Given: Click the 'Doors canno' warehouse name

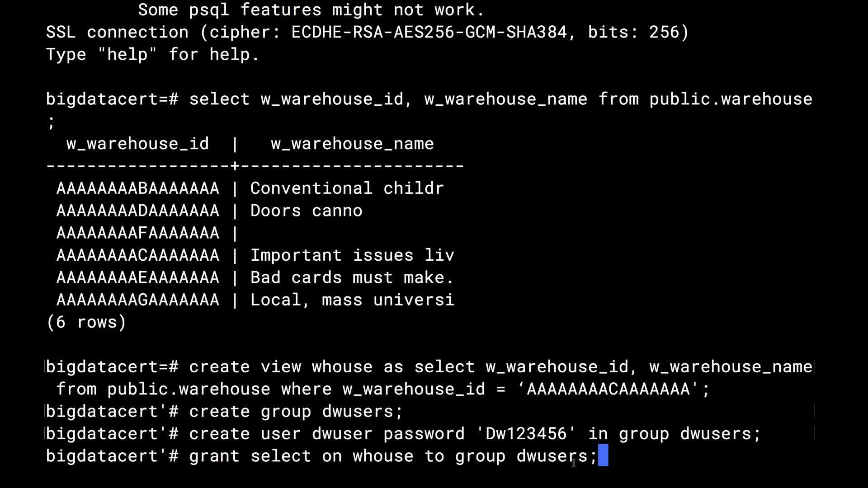Looking at the screenshot, I should [306, 211].
